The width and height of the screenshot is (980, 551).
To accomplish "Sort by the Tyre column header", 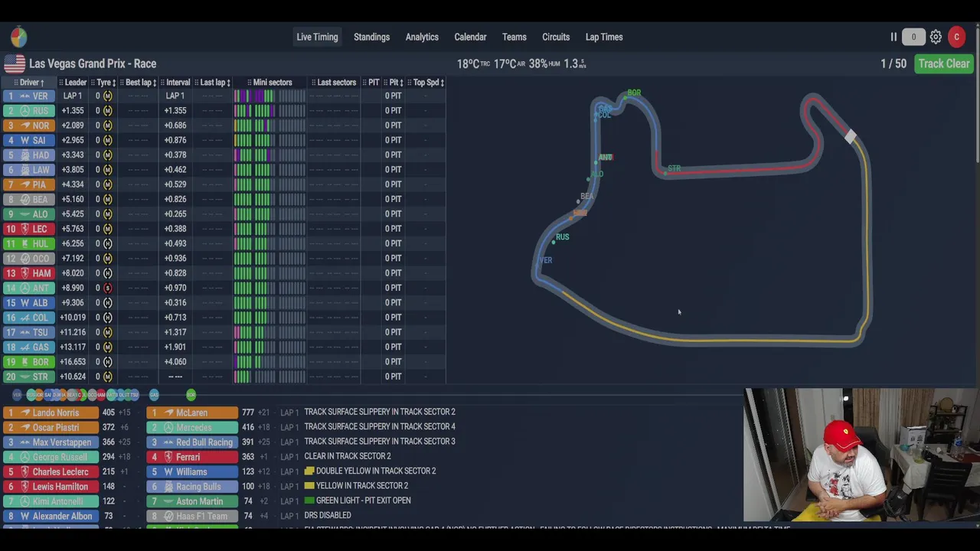I will pos(103,82).
